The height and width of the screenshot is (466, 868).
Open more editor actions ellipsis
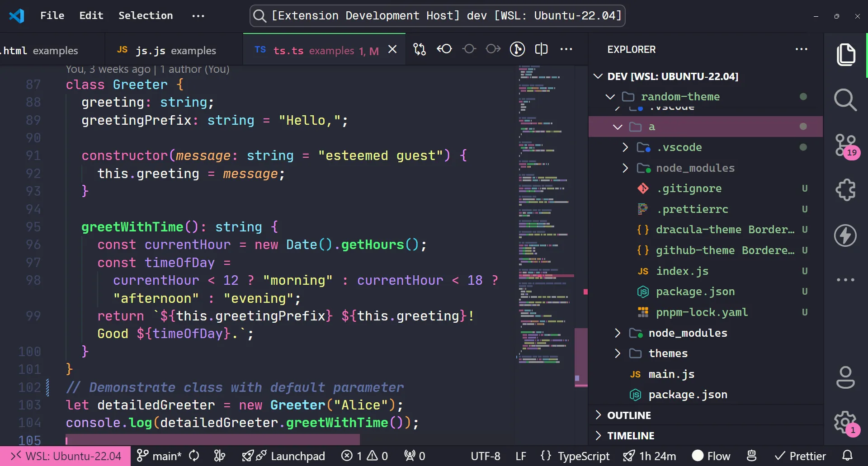566,49
